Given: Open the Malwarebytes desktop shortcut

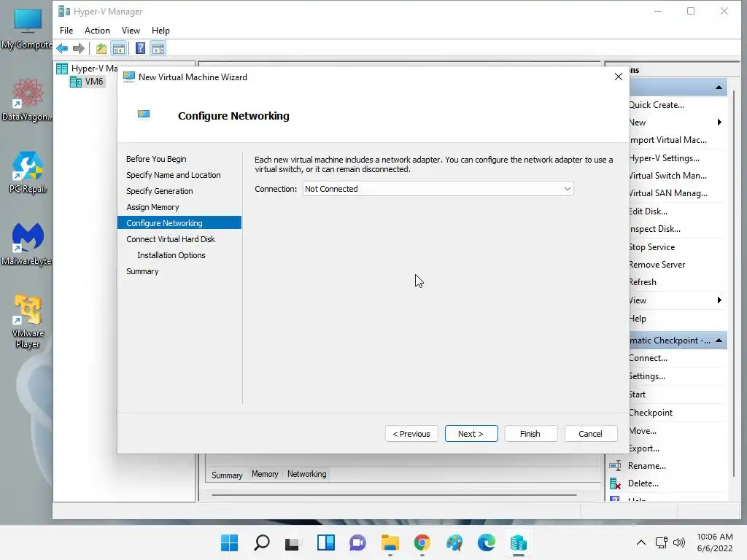Looking at the screenshot, I should click(27, 244).
